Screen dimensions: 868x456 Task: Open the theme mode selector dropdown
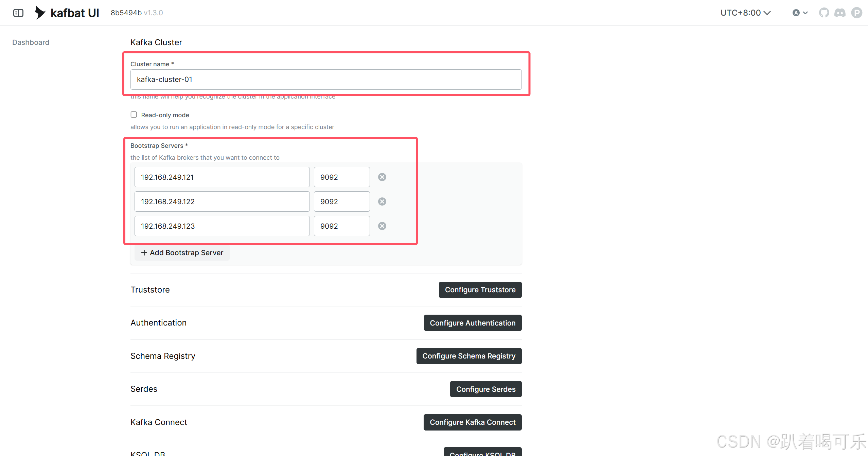pos(800,13)
